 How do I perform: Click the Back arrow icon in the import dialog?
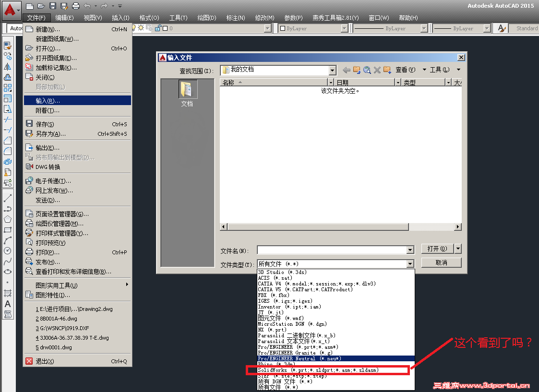pos(347,70)
